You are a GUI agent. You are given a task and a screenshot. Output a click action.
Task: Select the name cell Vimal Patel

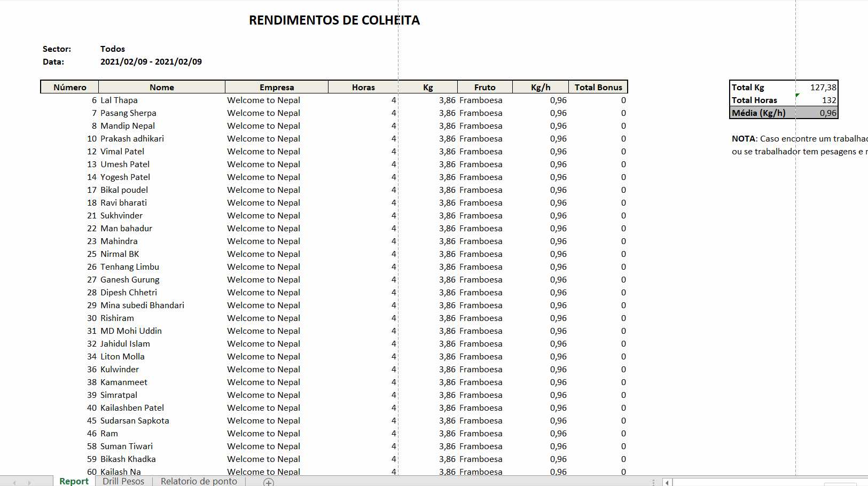(x=122, y=151)
